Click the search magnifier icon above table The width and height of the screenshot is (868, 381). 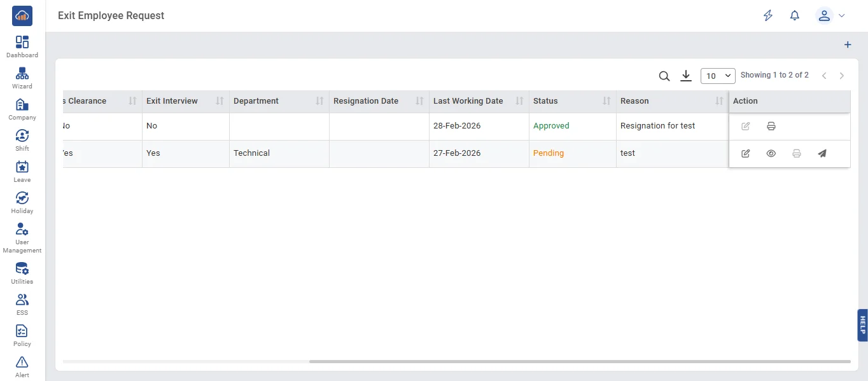tap(664, 76)
